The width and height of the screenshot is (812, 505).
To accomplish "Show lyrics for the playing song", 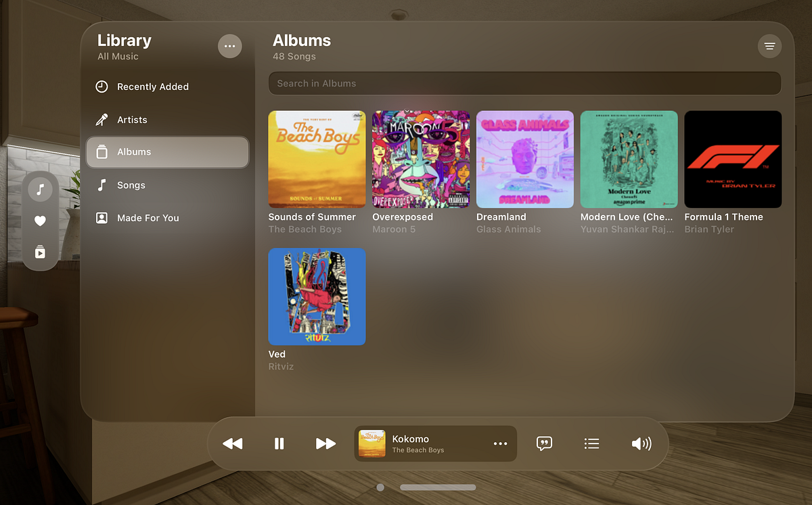I will point(544,443).
